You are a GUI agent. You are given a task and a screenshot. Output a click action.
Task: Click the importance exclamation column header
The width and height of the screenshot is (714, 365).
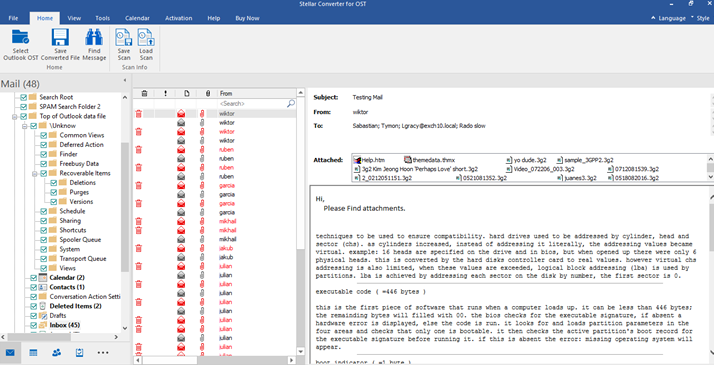(x=165, y=93)
